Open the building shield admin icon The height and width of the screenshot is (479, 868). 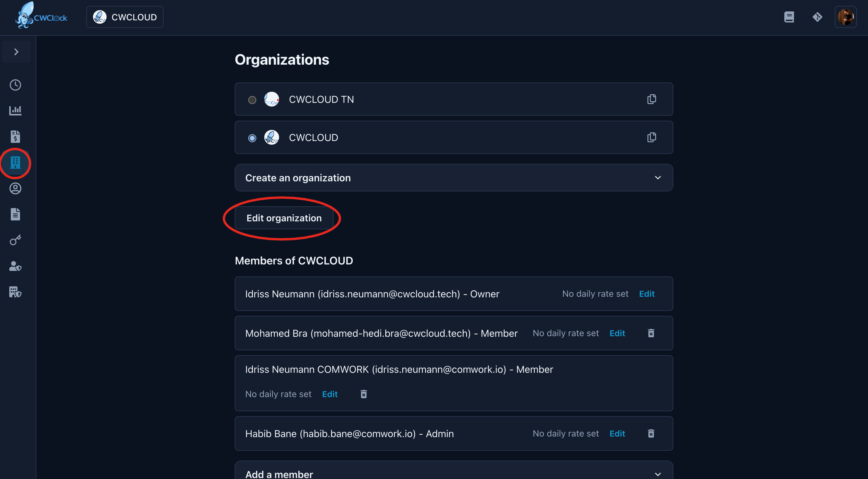pos(15,292)
